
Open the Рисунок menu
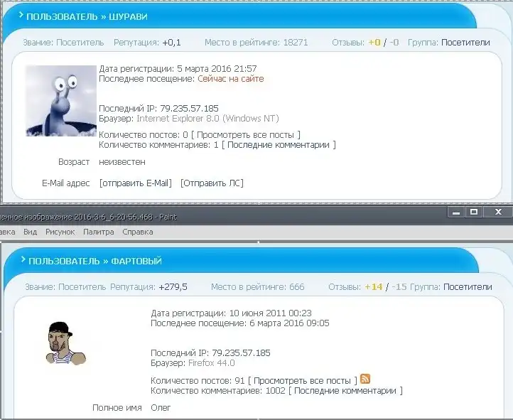[x=60, y=232]
